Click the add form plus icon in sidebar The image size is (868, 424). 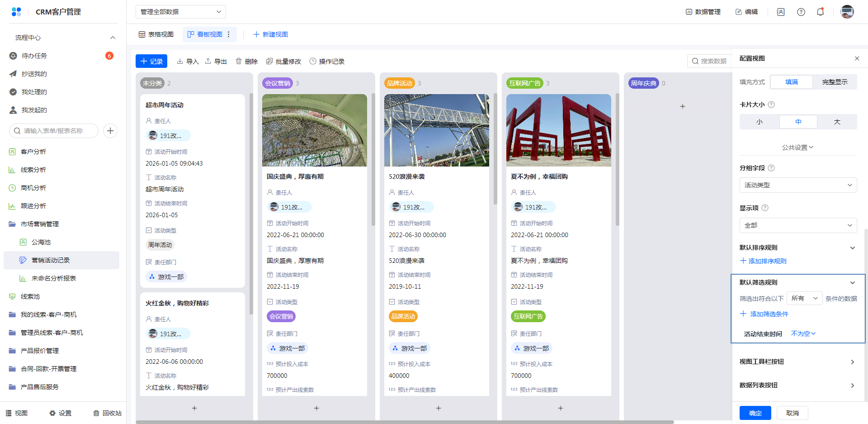[110, 131]
